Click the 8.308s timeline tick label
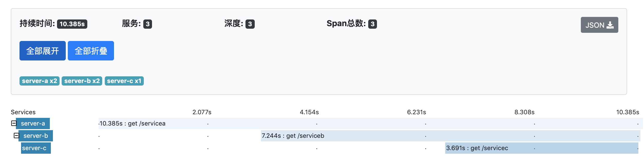Viewport: 644px width, 166px height. 524,112
